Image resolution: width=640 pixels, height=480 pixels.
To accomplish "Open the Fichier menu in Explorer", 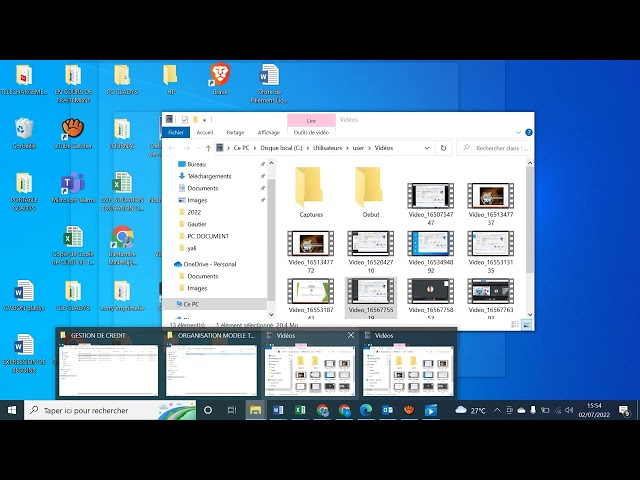I will click(x=176, y=132).
